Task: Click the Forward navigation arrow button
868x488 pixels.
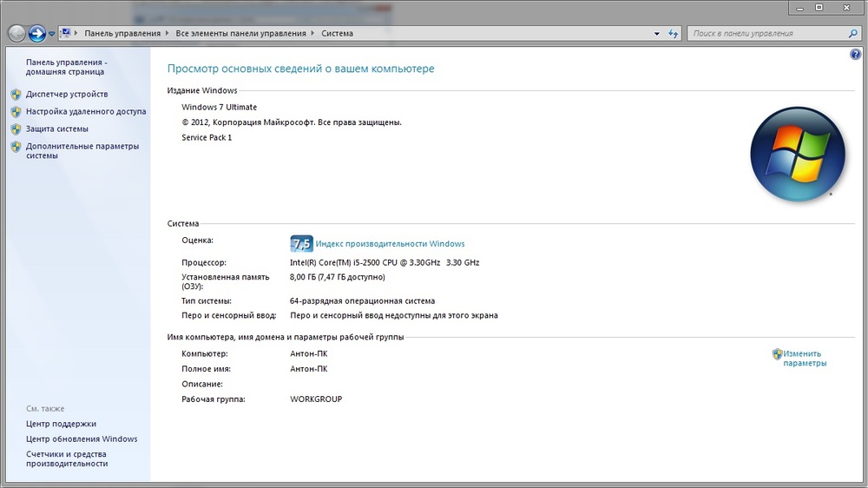Action: (x=37, y=34)
